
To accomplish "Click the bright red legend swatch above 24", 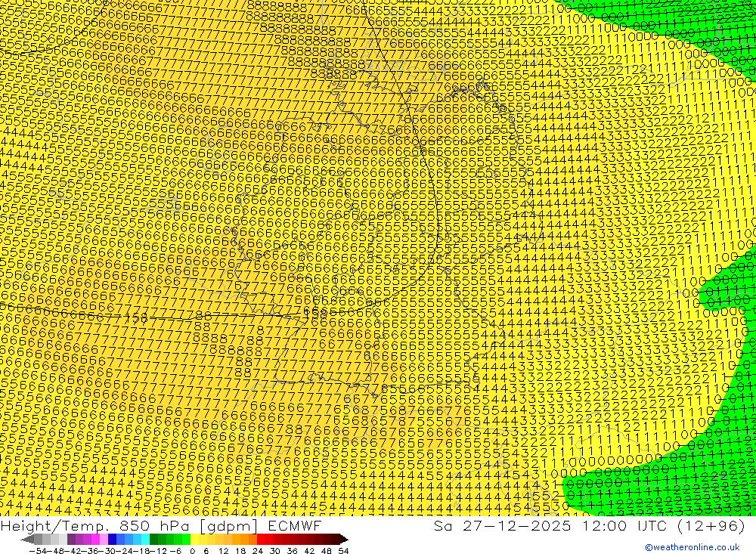I will pos(261,539).
